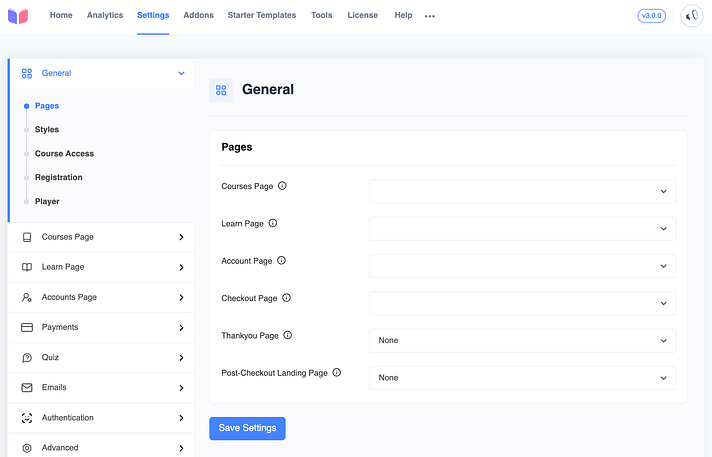Click the app logo in top-left corner
The height and width of the screenshot is (457, 712).
[x=19, y=16]
